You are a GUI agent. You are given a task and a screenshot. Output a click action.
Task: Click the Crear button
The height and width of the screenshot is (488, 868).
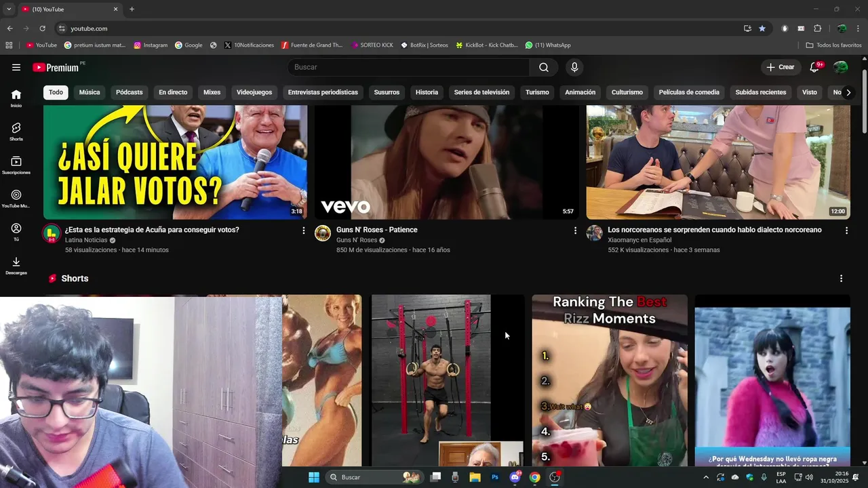point(780,67)
